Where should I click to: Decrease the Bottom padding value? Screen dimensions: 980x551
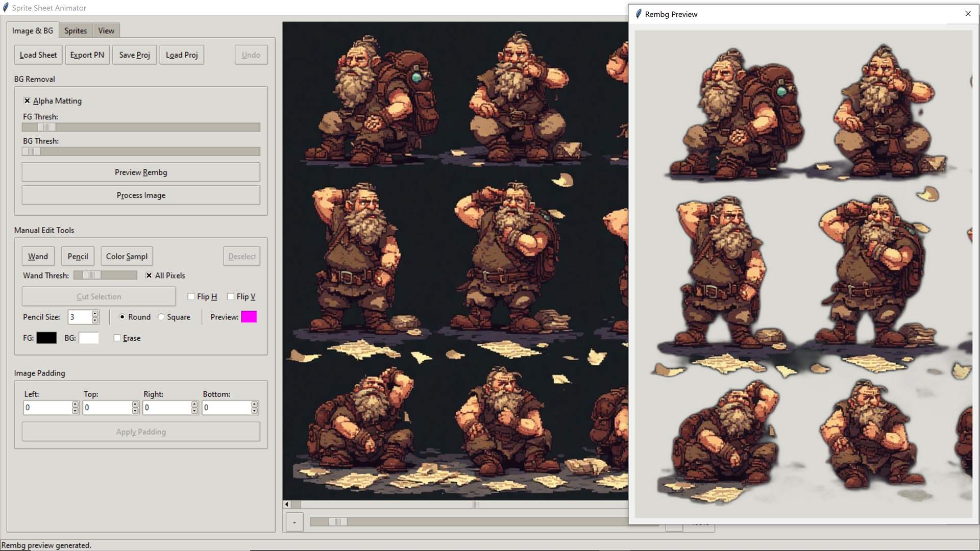click(255, 411)
